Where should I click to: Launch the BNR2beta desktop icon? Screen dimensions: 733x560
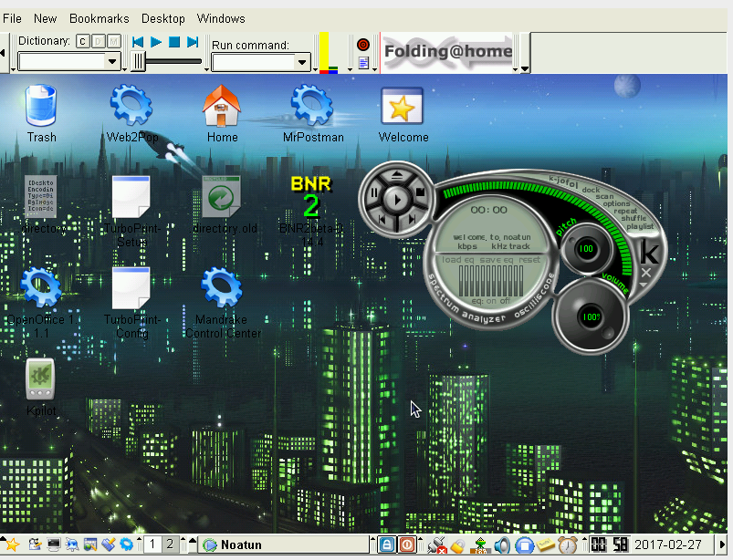pos(311,197)
